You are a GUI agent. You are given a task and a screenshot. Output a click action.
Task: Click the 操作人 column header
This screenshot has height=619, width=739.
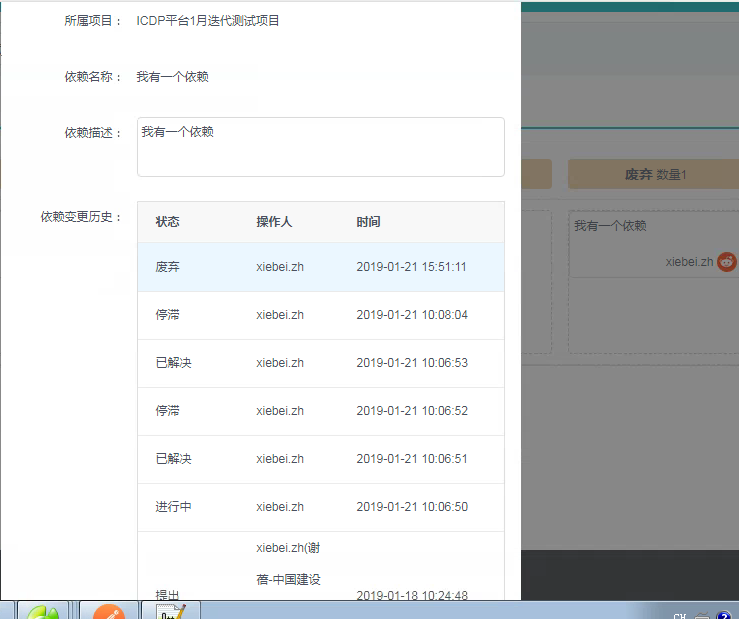click(x=274, y=222)
